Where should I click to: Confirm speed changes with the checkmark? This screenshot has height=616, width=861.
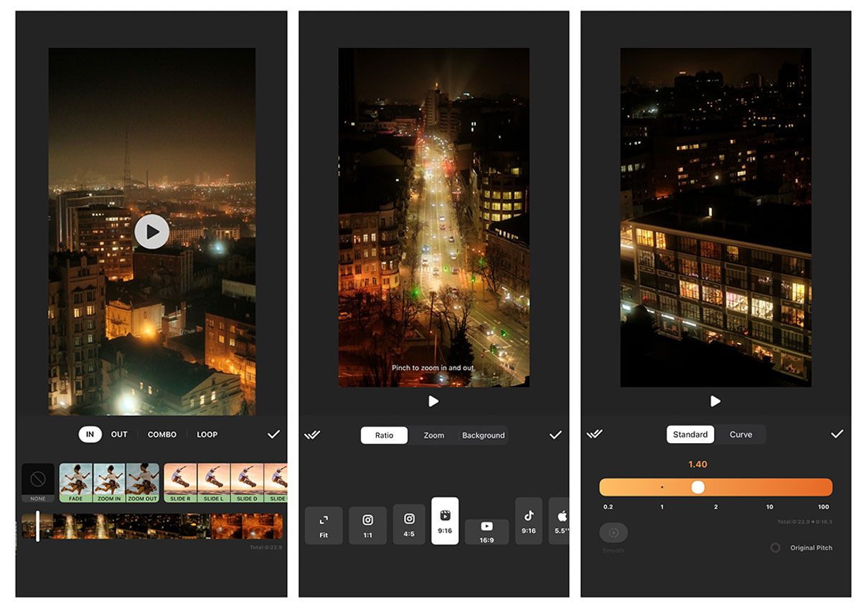click(x=837, y=434)
